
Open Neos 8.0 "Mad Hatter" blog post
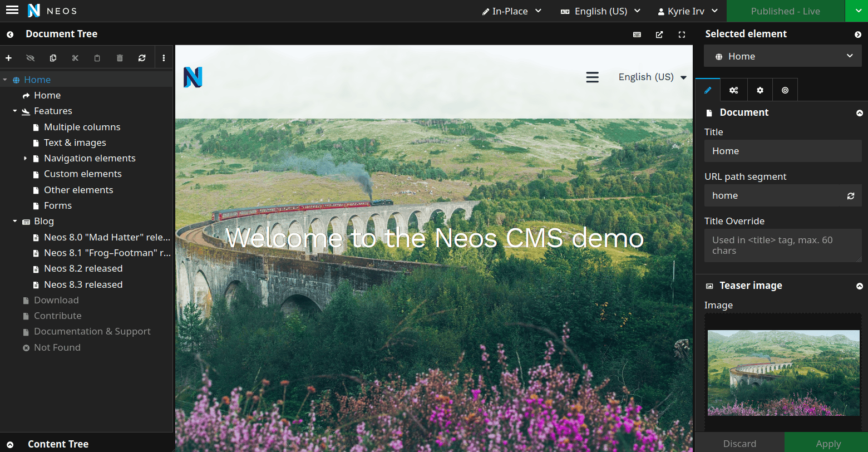coord(107,237)
